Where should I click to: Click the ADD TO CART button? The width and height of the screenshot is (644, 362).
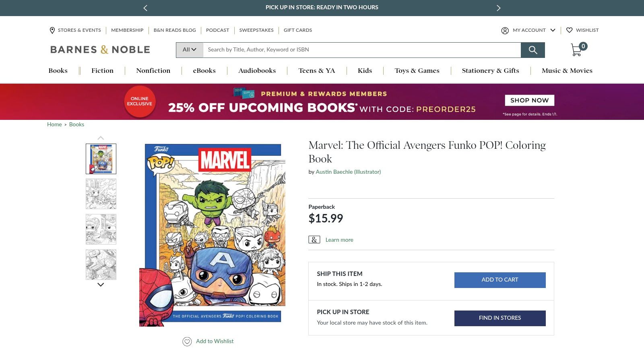500,280
